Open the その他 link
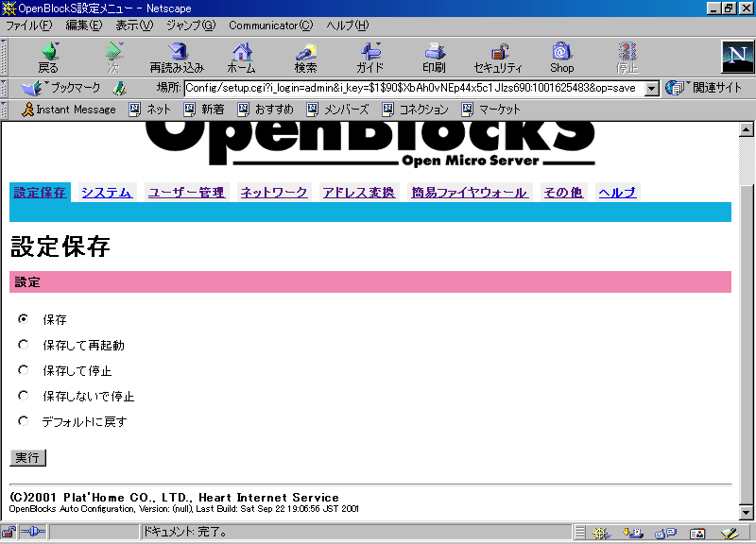The height and width of the screenshot is (544, 756). pyautogui.click(x=563, y=193)
